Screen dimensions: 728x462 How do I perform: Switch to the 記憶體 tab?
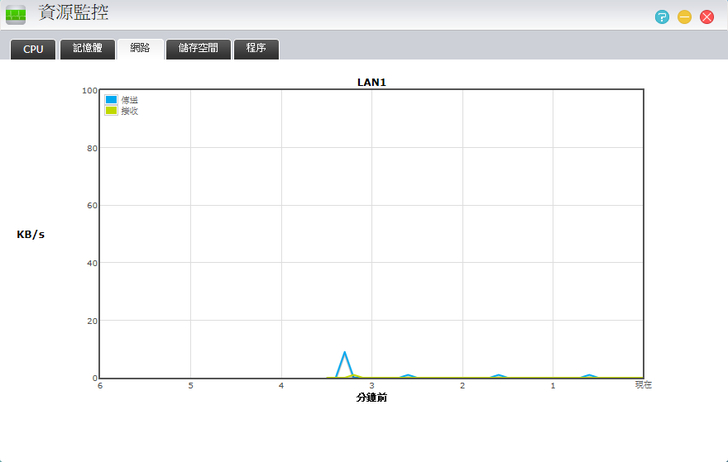(87, 49)
